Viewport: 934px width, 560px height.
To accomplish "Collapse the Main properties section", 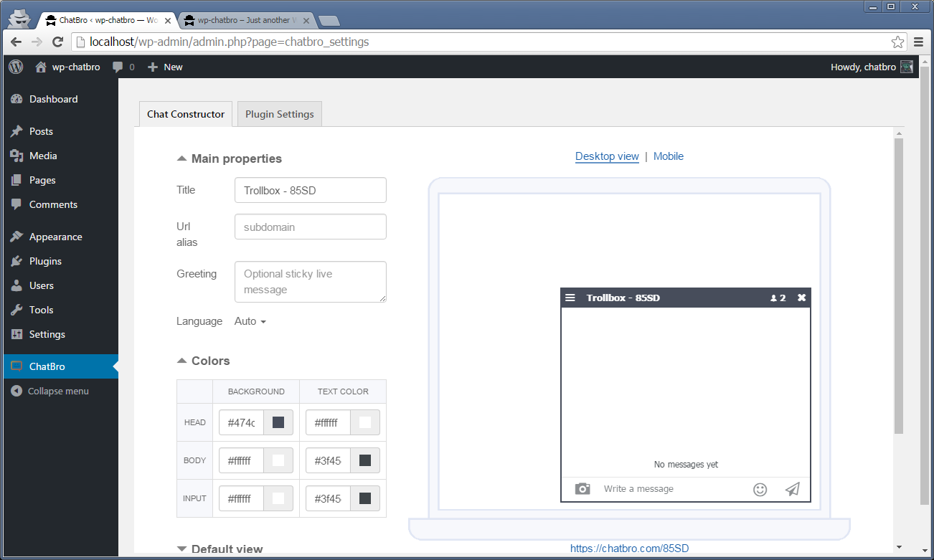I will pyautogui.click(x=230, y=158).
